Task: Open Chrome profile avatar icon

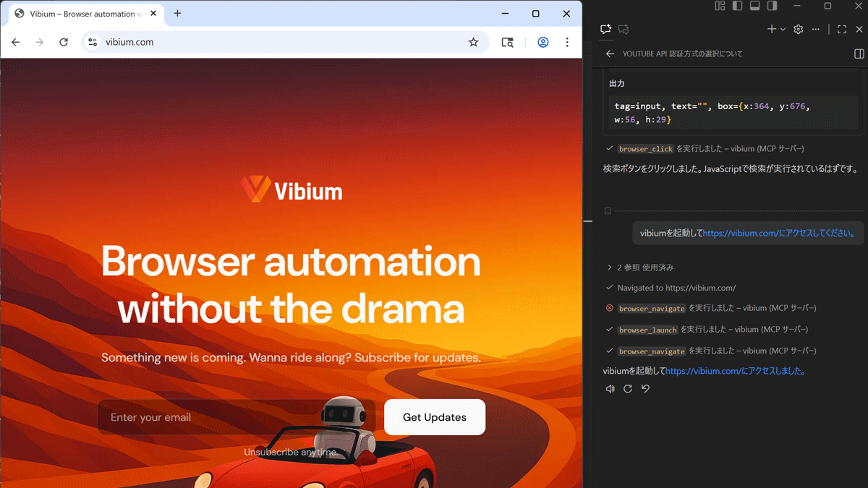Action: tap(542, 42)
